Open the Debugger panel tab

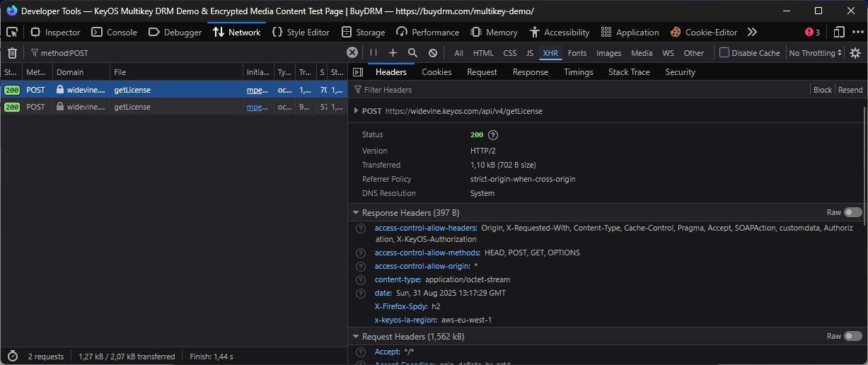175,32
